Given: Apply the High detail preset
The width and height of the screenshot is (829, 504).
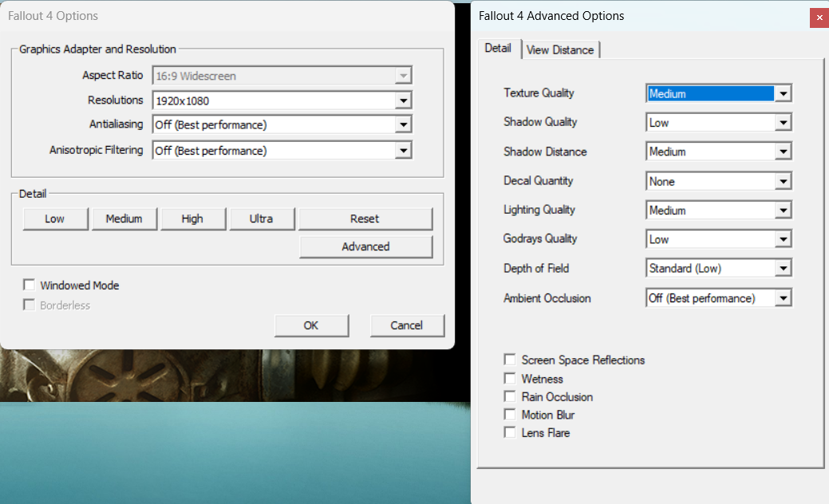Looking at the screenshot, I should click(x=192, y=219).
